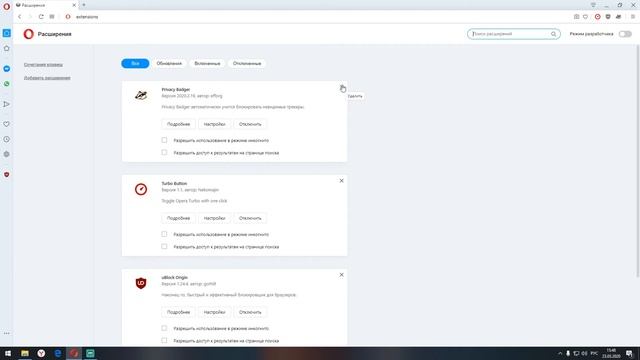Allow uBlock Origin in incognito mode
The height and width of the screenshot is (360, 640).
(164, 328)
